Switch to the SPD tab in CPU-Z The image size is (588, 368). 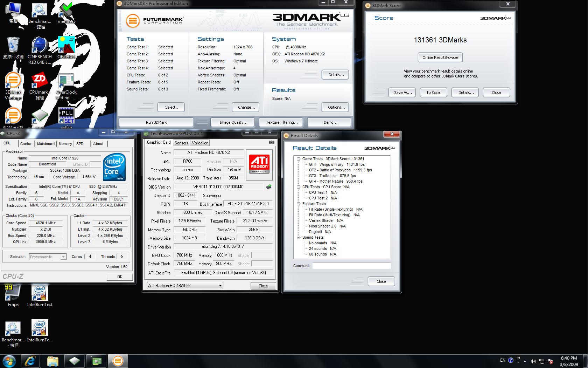(80, 144)
